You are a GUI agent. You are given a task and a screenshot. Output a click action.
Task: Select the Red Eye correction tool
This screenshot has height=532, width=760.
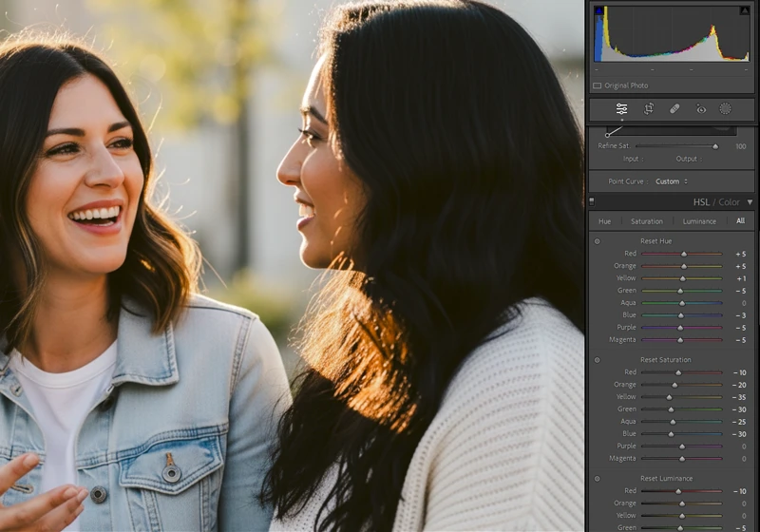[701, 109]
